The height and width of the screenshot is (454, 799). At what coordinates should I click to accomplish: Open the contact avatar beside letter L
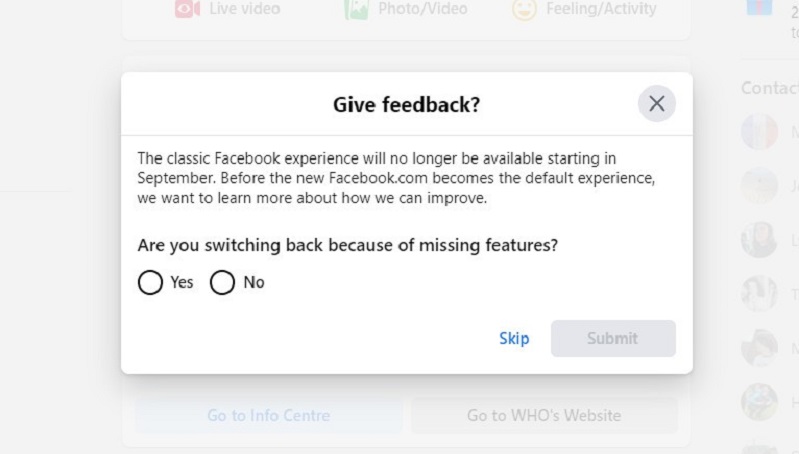coord(759,240)
